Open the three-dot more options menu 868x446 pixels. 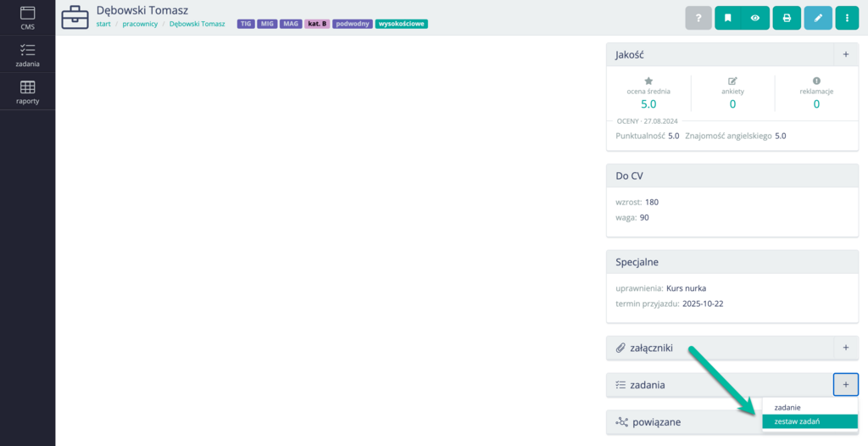pyautogui.click(x=847, y=18)
